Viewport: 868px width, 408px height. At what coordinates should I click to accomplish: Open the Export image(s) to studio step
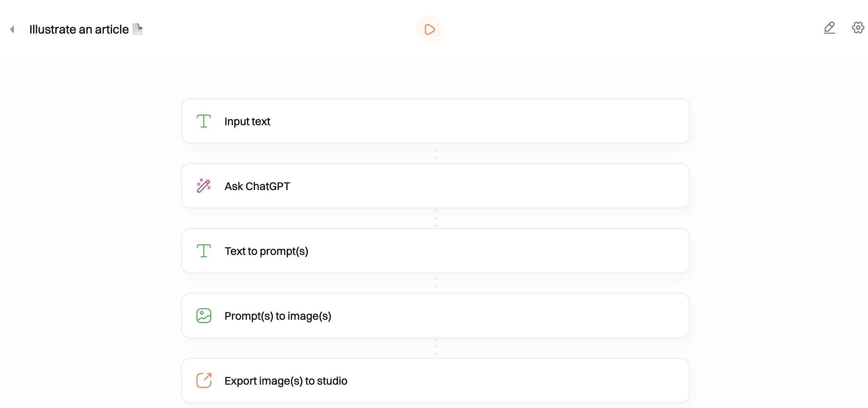[436, 380]
